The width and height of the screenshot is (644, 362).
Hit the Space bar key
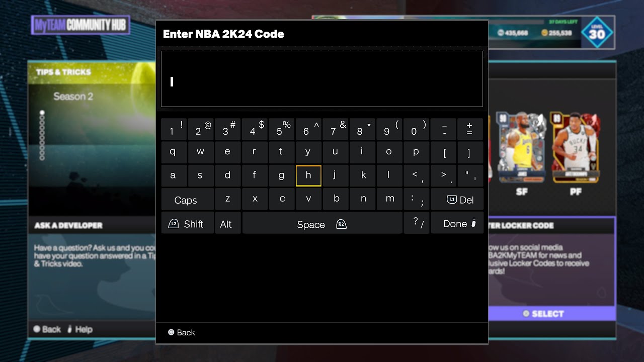[322, 223]
